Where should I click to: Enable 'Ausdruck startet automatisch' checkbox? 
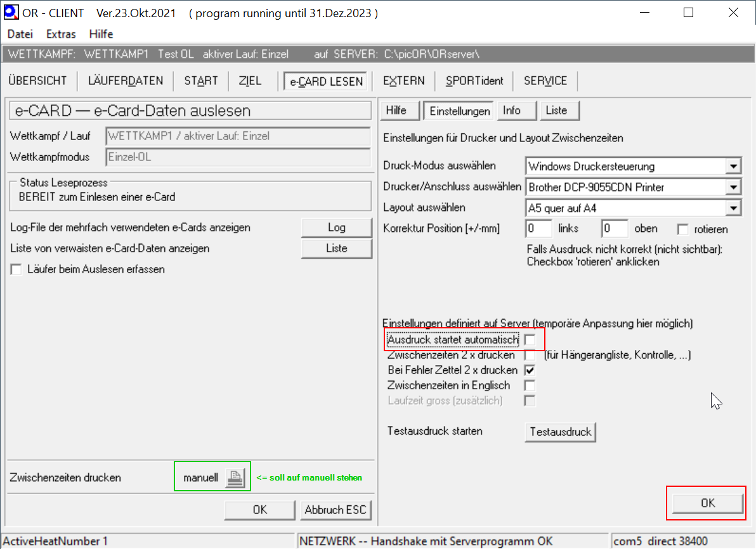(x=530, y=340)
